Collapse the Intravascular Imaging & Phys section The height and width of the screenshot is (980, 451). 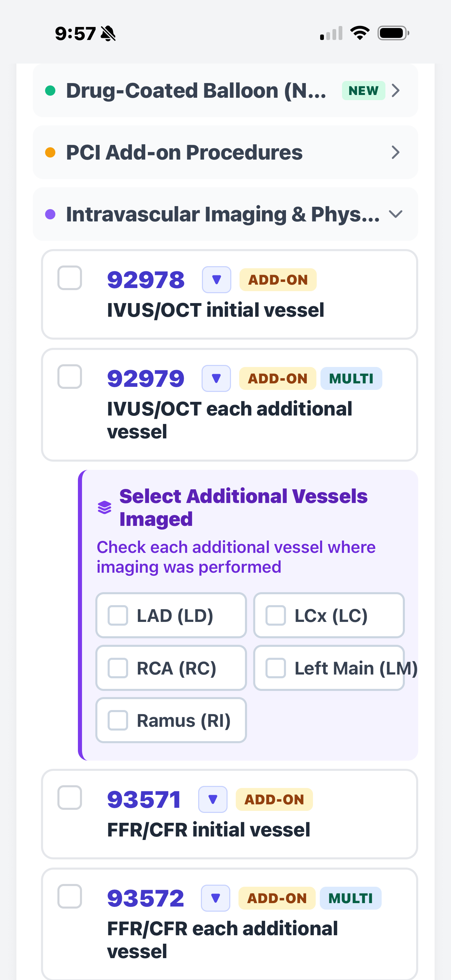coord(396,214)
